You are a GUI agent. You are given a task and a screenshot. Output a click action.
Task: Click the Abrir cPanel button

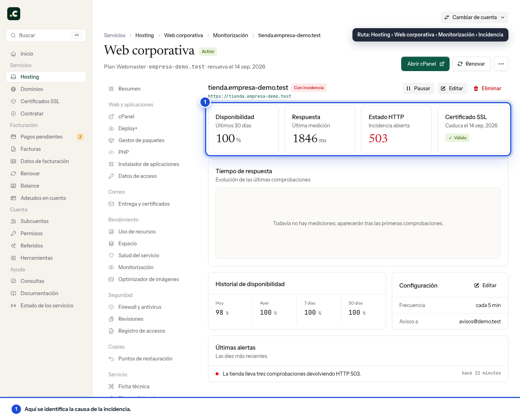point(425,64)
